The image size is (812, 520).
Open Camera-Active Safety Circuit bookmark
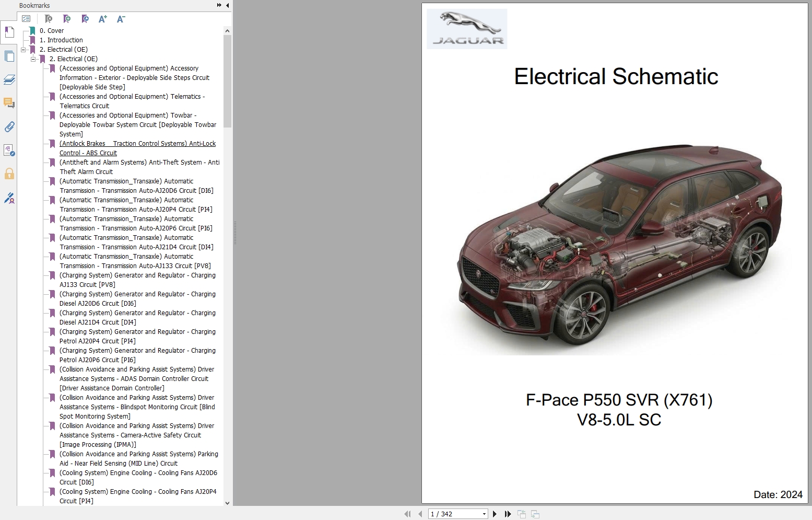coord(137,435)
